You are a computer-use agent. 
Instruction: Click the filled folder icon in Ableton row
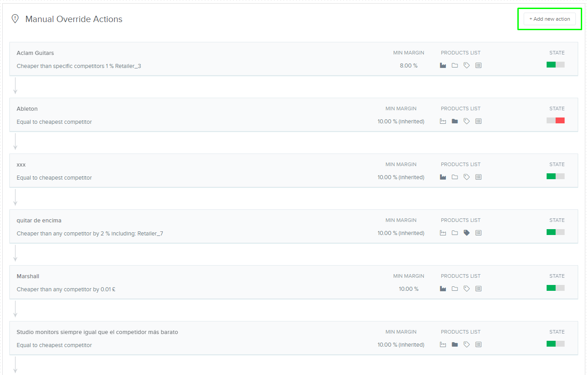pos(455,121)
